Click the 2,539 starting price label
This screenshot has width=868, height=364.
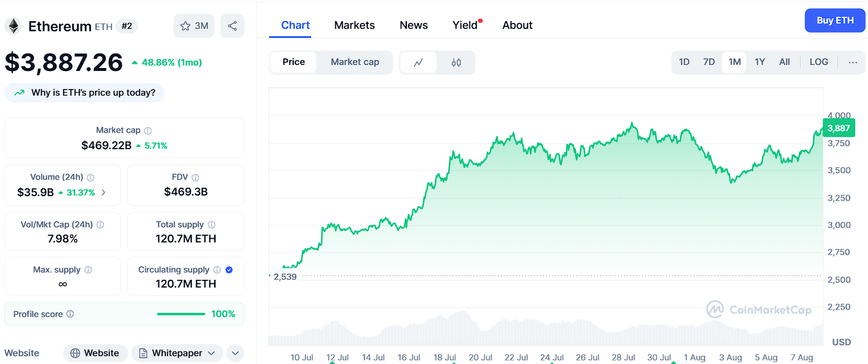[285, 277]
